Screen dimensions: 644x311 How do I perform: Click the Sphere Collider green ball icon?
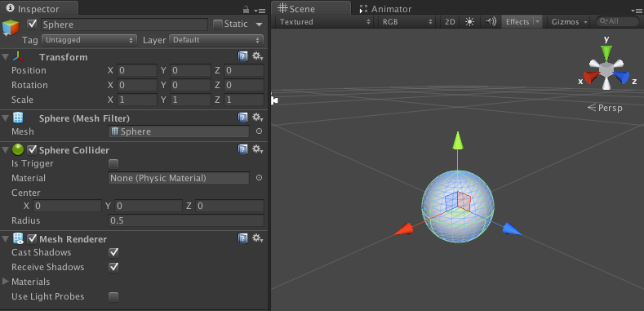point(18,149)
